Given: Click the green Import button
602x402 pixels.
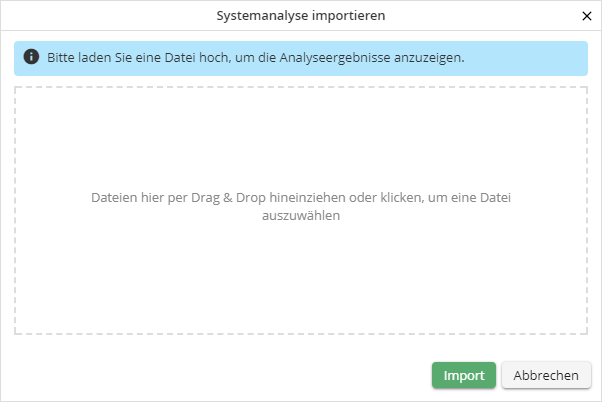Looking at the screenshot, I should point(464,375).
